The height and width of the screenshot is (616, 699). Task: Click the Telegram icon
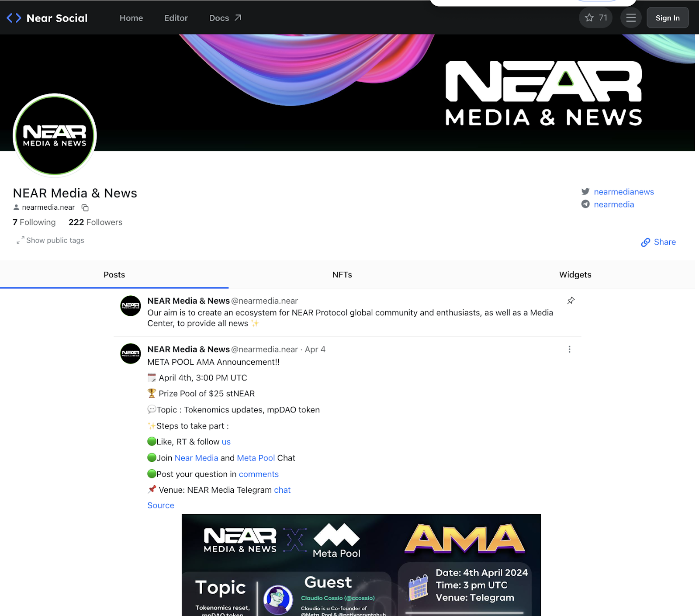(x=585, y=204)
